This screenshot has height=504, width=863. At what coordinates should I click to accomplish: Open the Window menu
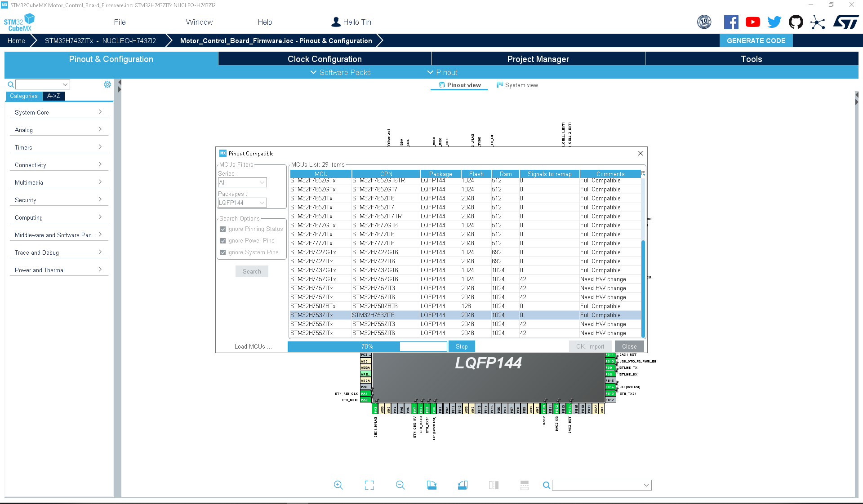tap(199, 22)
